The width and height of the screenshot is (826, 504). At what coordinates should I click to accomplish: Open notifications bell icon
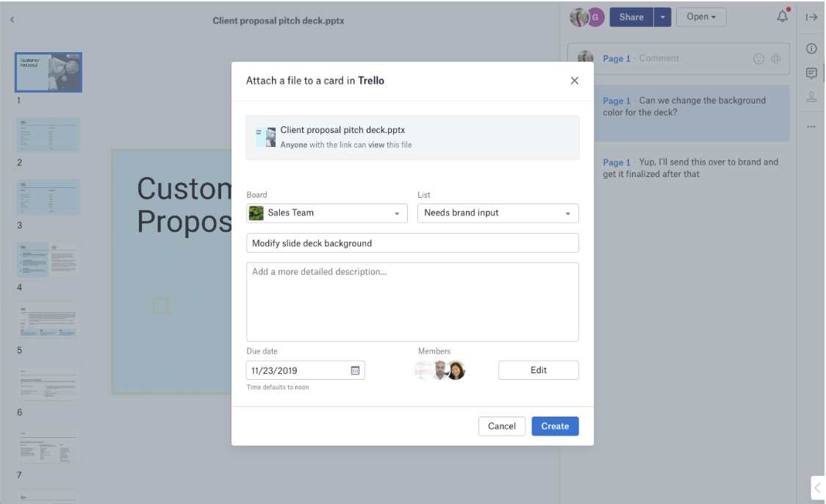tap(782, 17)
